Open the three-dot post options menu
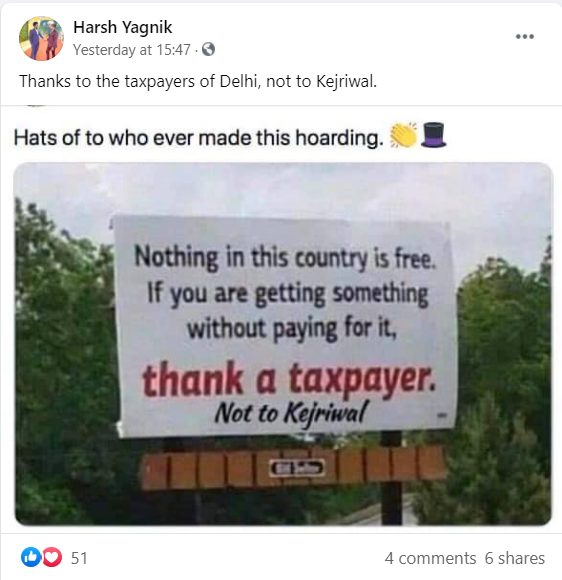 pyautogui.click(x=525, y=36)
